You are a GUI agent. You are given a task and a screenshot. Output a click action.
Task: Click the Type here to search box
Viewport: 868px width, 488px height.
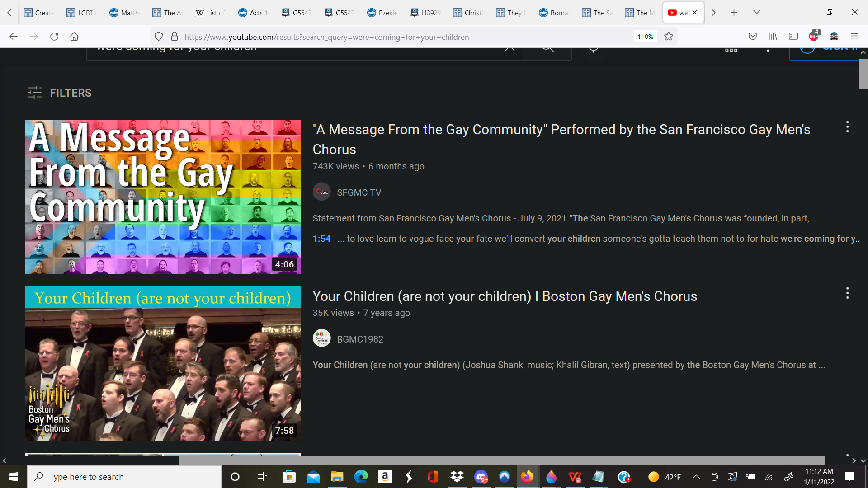click(124, 477)
